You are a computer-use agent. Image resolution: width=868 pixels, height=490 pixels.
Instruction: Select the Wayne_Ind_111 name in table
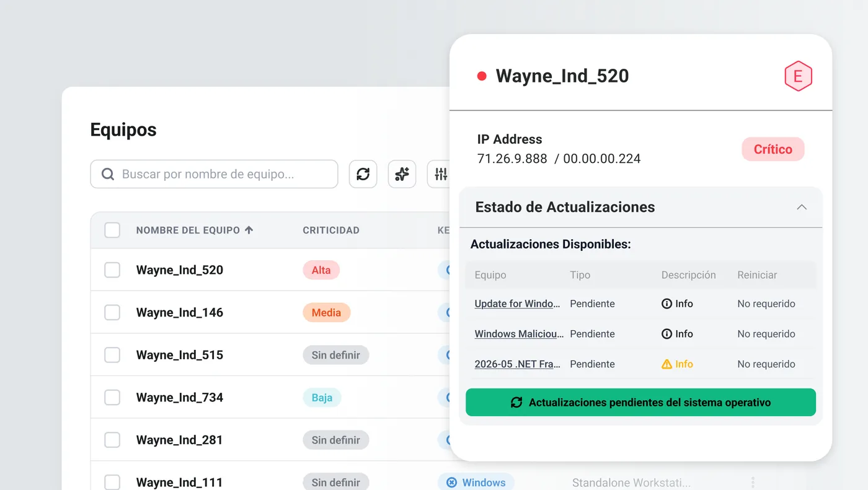pos(180,482)
